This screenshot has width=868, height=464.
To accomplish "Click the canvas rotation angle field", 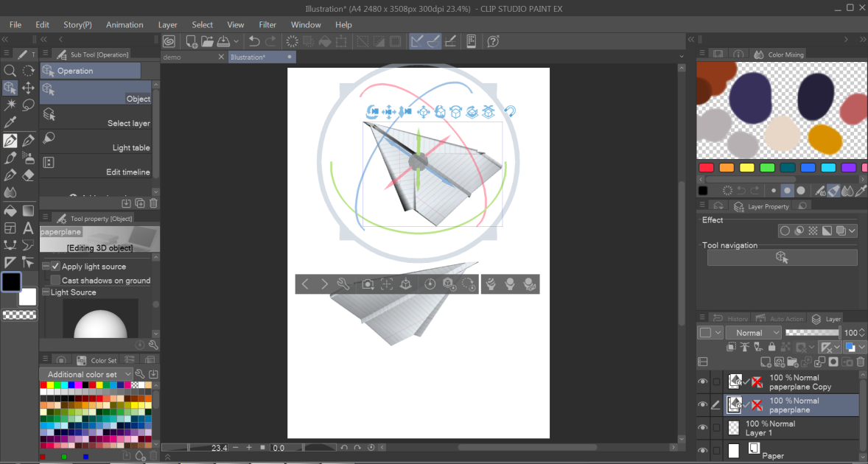I will (286, 448).
